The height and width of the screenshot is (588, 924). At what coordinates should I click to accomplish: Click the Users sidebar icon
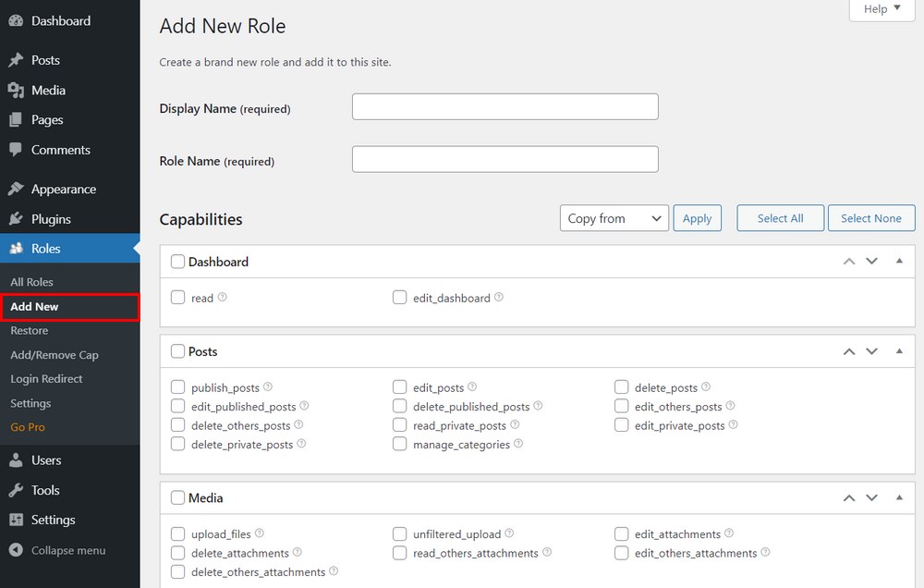tap(16, 459)
